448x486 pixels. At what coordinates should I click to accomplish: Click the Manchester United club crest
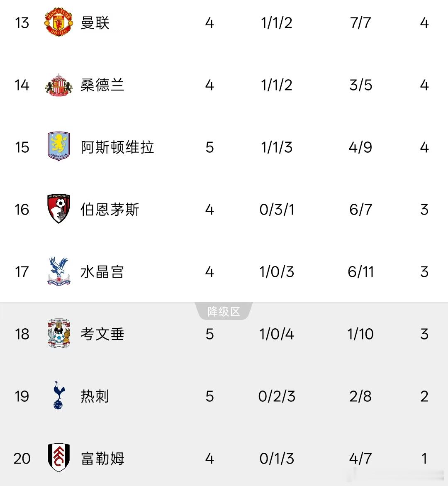tap(58, 22)
